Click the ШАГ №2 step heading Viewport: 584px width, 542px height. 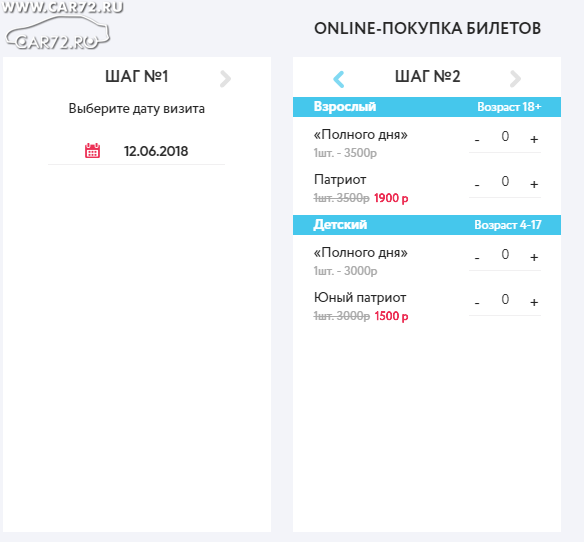428,77
